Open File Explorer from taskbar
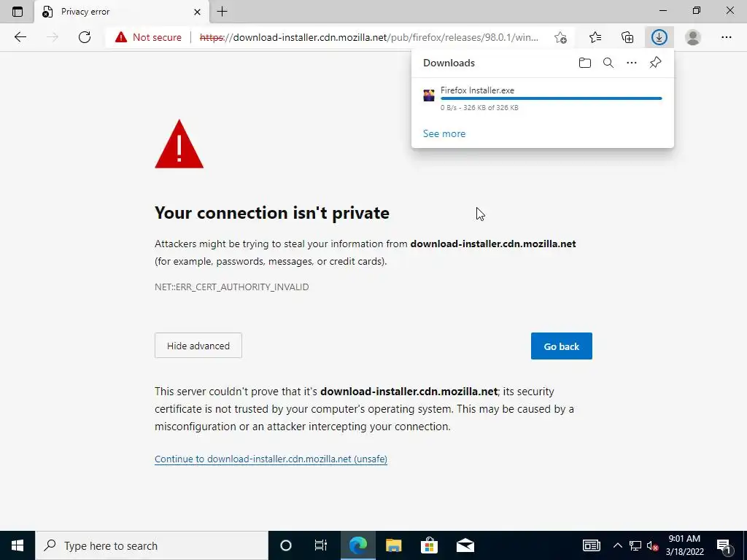The width and height of the screenshot is (747, 560). [393, 545]
